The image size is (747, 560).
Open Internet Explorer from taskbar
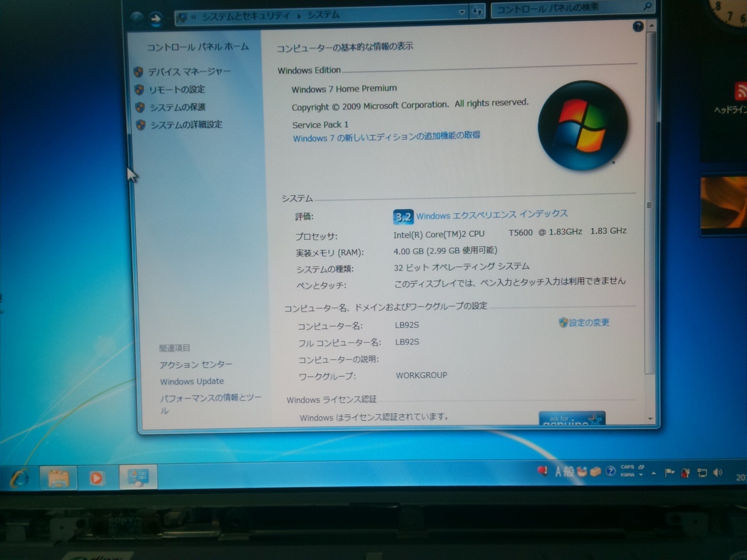19,478
